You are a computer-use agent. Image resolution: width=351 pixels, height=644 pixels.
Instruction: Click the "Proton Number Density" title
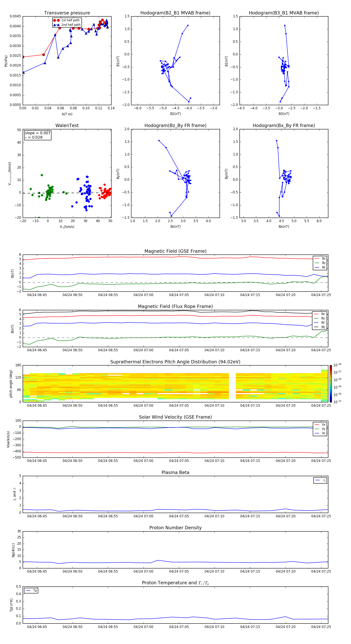coord(175,528)
